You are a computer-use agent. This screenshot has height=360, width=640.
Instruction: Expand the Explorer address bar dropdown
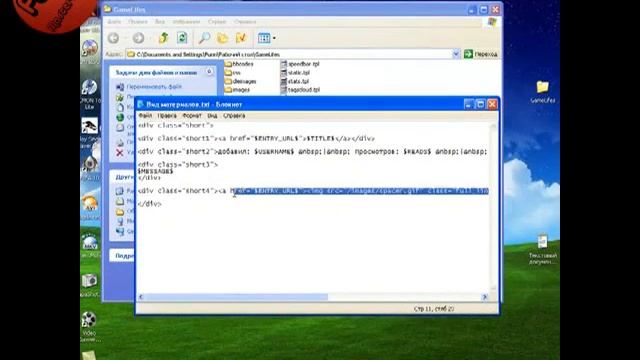[456, 54]
